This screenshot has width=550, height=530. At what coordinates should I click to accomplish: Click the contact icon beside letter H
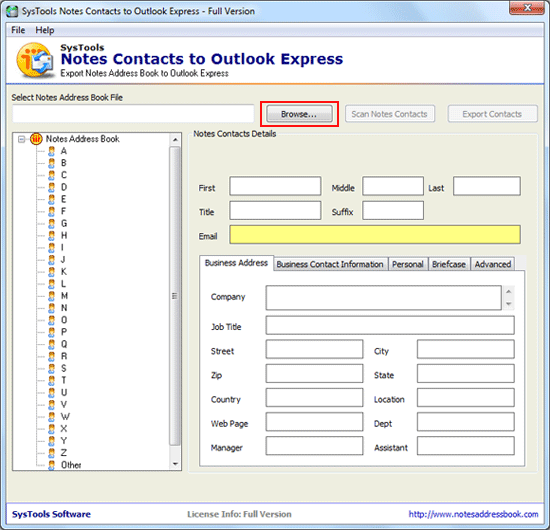52,235
